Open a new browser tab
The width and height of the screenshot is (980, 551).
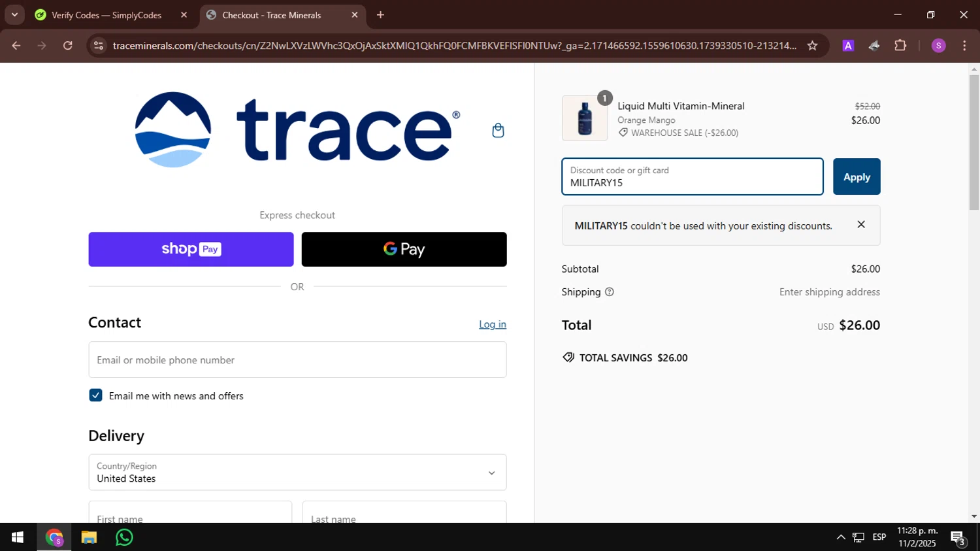click(x=380, y=15)
